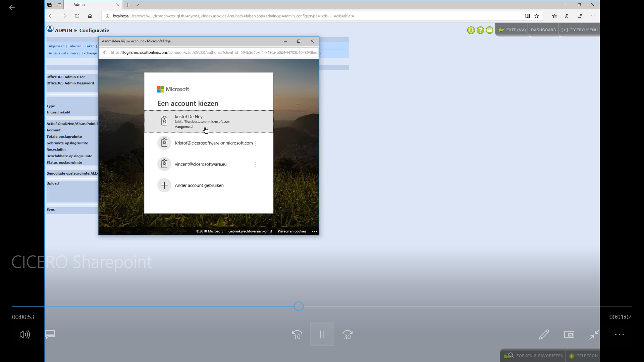The image size is (644, 362).
Task: Click the ADMIN user icon
Action: pos(50,29)
